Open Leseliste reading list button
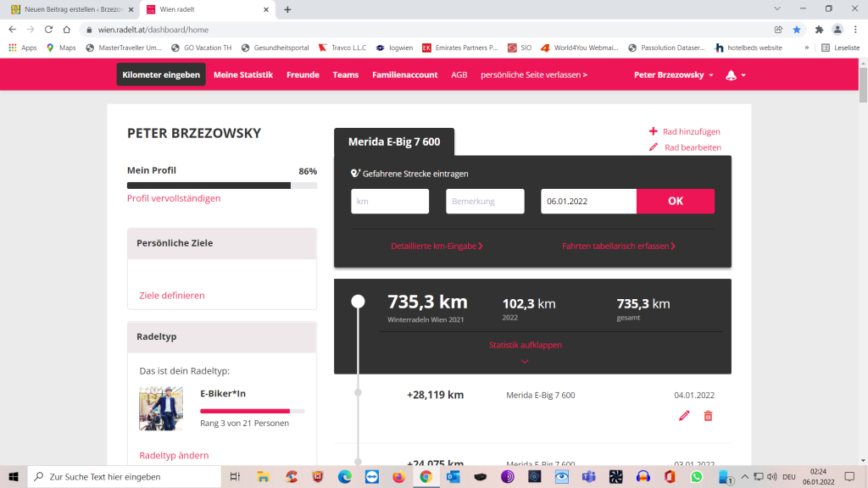Viewport: 868px width, 488px height. click(841, 47)
